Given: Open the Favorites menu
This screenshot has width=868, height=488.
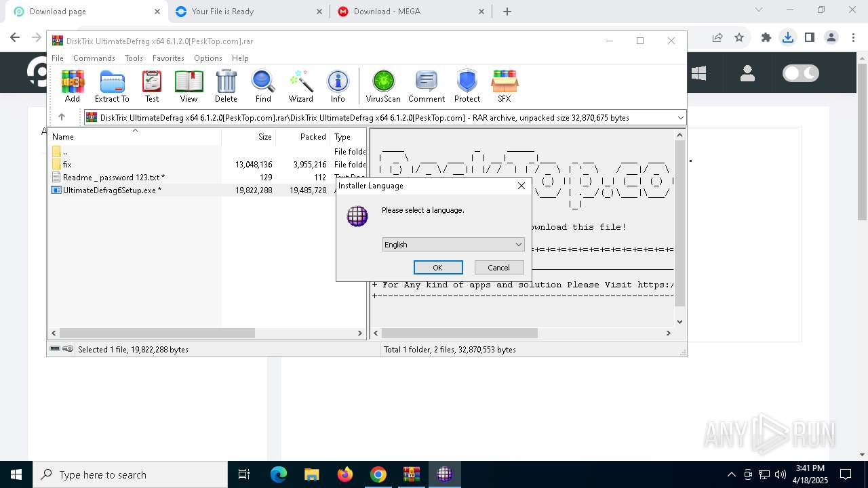Looking at the screenshot, I should [x=168, y=58].
